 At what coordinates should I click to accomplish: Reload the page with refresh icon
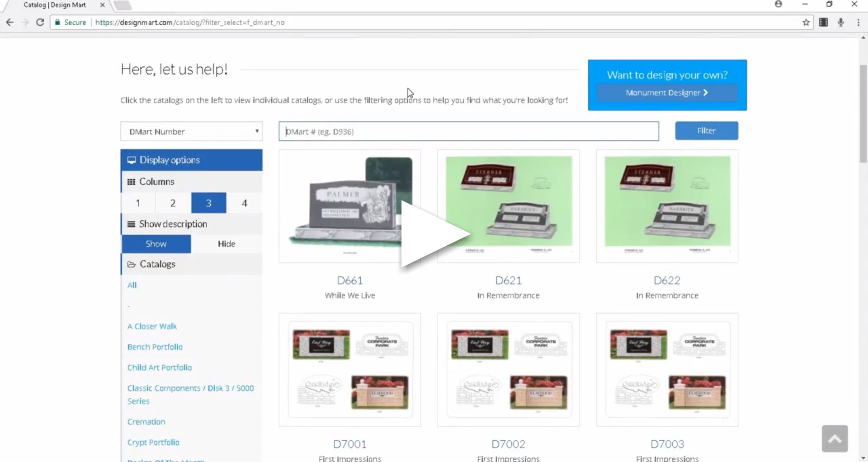40,22
